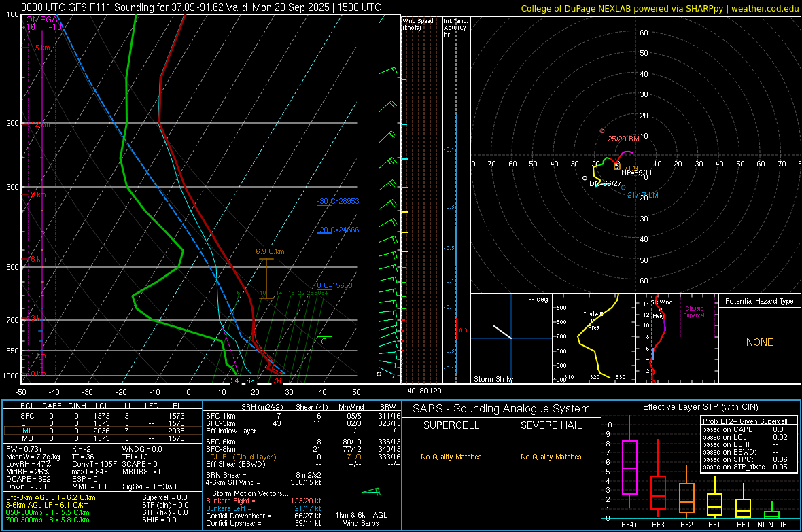The width and height of the screenshot is (802, 532).
Task: Click 'Prob EF2+ Given Supercell' legend header
Action: point(745,421)
